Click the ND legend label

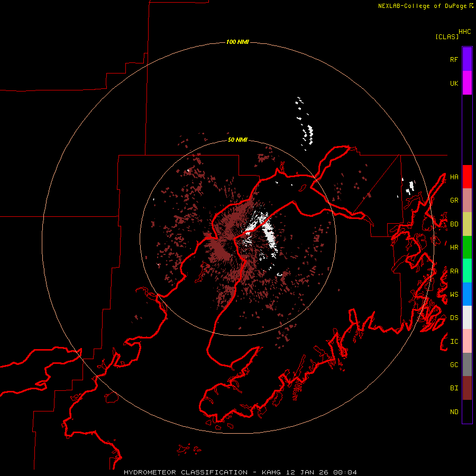pyautogui.click(x=454, y=412)
